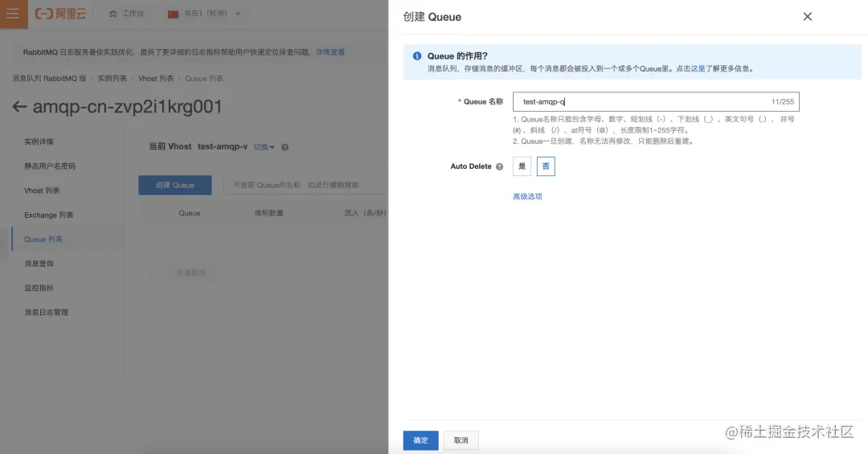868x454 pixels.
Task: Open the 这里 link for more info
Action: click(x=698, y=68)
